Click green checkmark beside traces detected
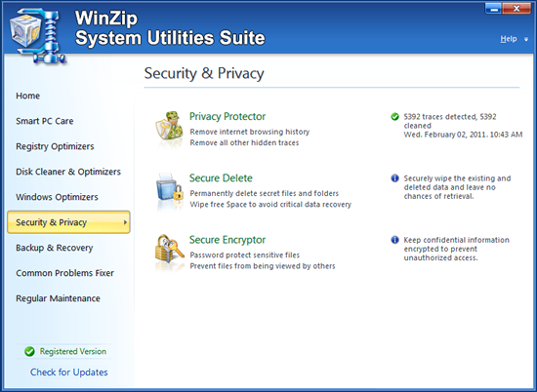The width and height of the screenshot is (537, 392). (394, 117)
